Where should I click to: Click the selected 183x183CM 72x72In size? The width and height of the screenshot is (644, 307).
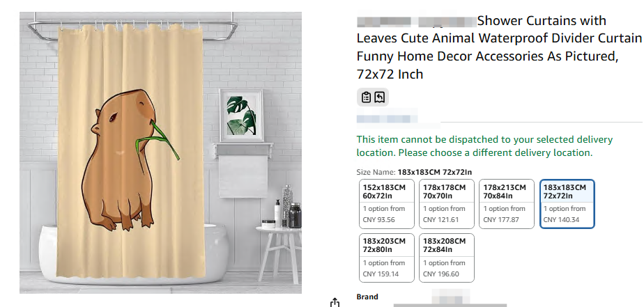point(567,204)
